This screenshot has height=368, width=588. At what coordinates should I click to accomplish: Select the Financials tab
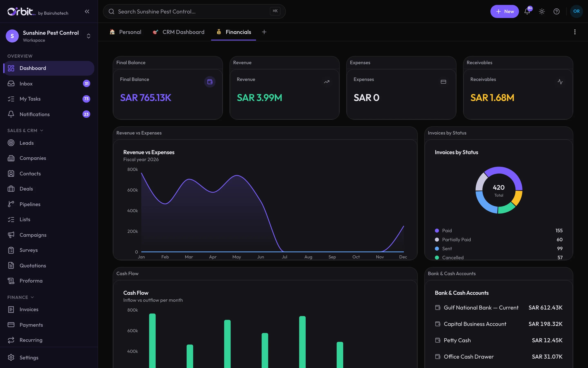[234, 32]
